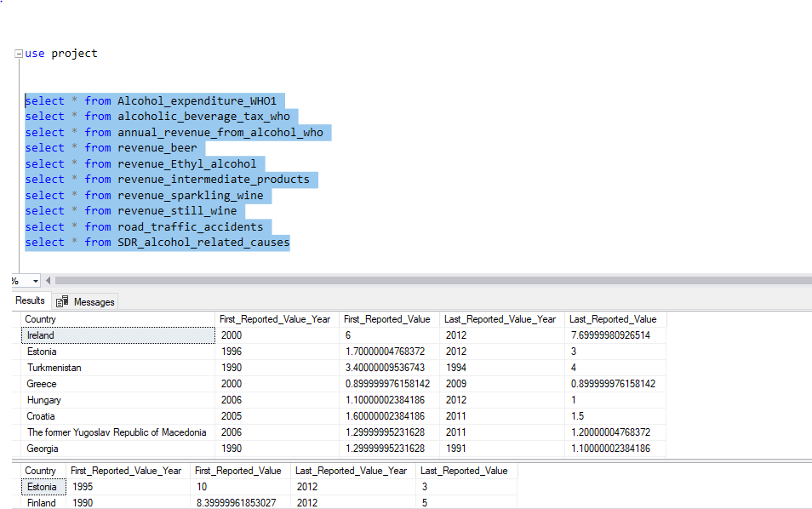
Task: Select the Hungary cell
Action: [x=118, y=400]
